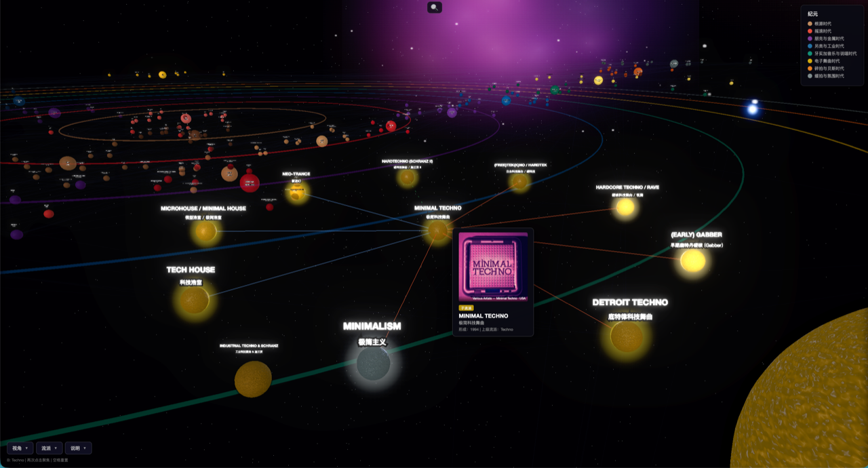This screenshot has height=468, width=868.
Task: Click MINIMAL TECHNO title in info card
Action: pyautogui.click(x=484, y=316)
